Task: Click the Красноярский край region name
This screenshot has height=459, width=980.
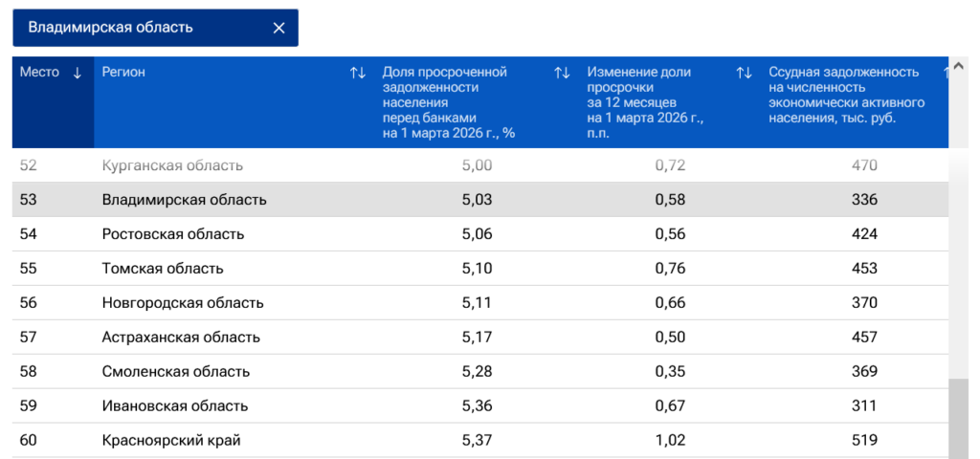Action: [x=171, y=440]
